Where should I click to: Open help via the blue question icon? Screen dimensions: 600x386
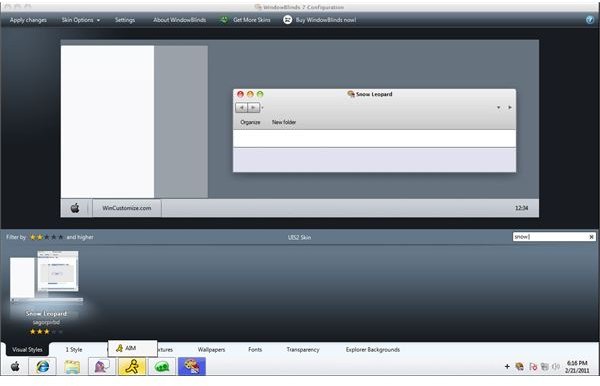(x=590, y=20)
